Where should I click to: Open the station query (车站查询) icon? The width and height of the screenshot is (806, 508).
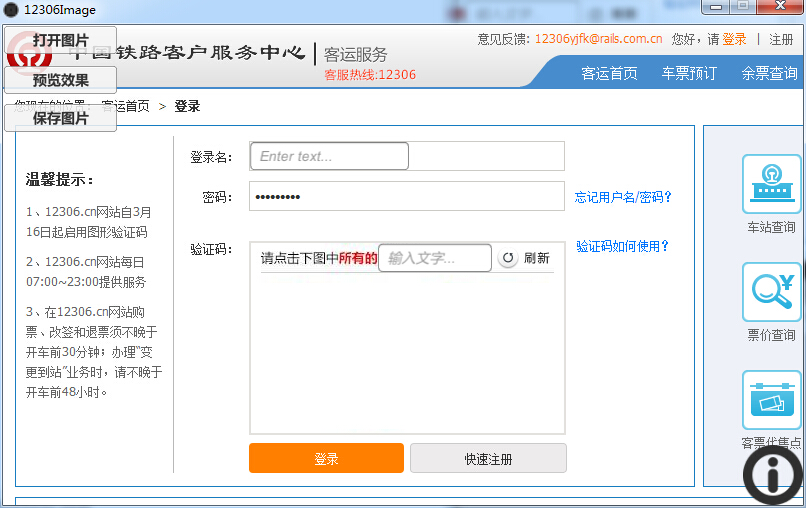pos(772,184)
